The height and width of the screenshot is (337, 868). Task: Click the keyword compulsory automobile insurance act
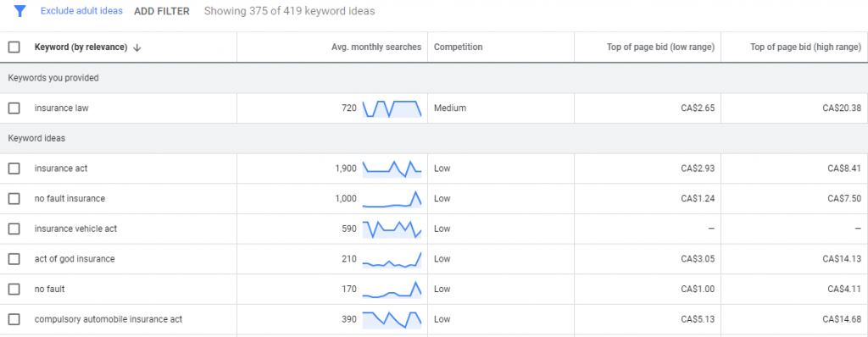tap(108, 319)
